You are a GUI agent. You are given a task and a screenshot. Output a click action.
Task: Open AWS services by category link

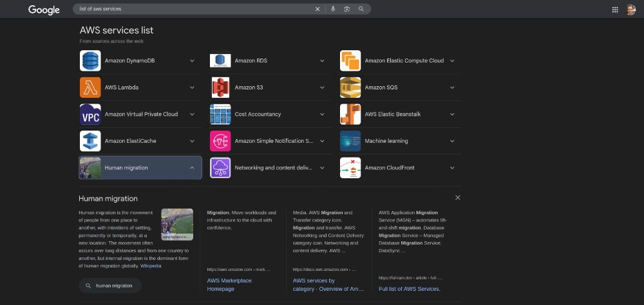tap(328, 284)
